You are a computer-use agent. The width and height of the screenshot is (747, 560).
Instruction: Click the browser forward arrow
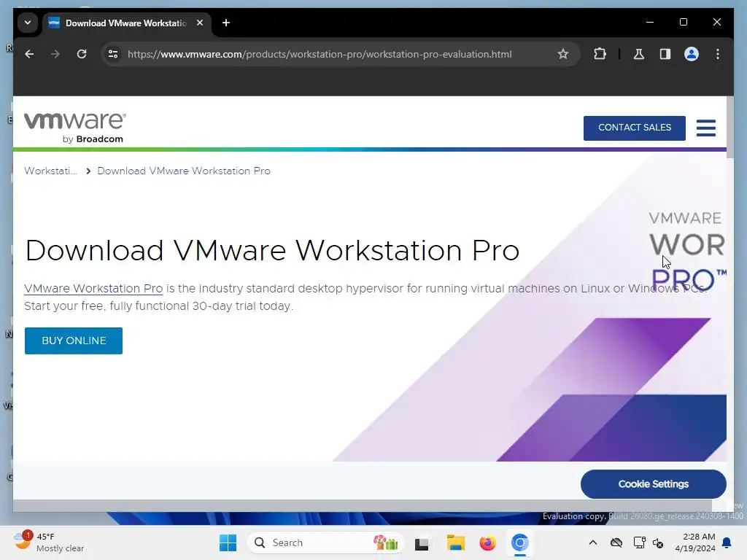pos(55,54)
